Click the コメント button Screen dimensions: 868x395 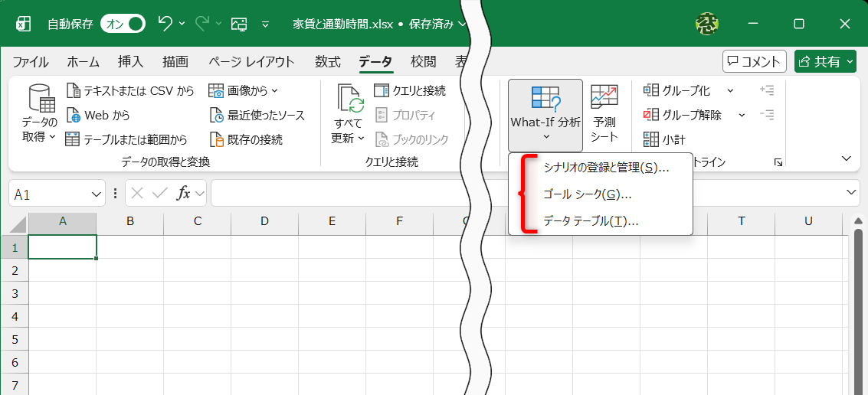755,60
